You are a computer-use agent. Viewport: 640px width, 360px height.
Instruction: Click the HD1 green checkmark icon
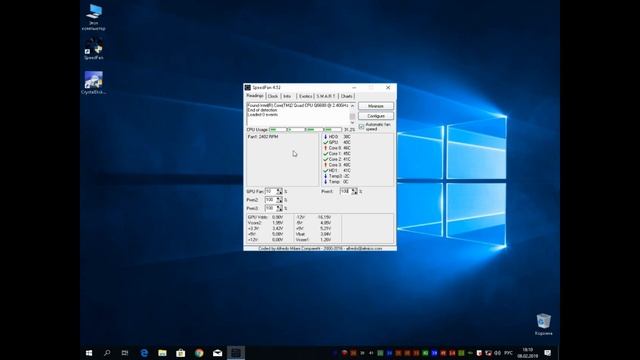[x=325, y=171]
